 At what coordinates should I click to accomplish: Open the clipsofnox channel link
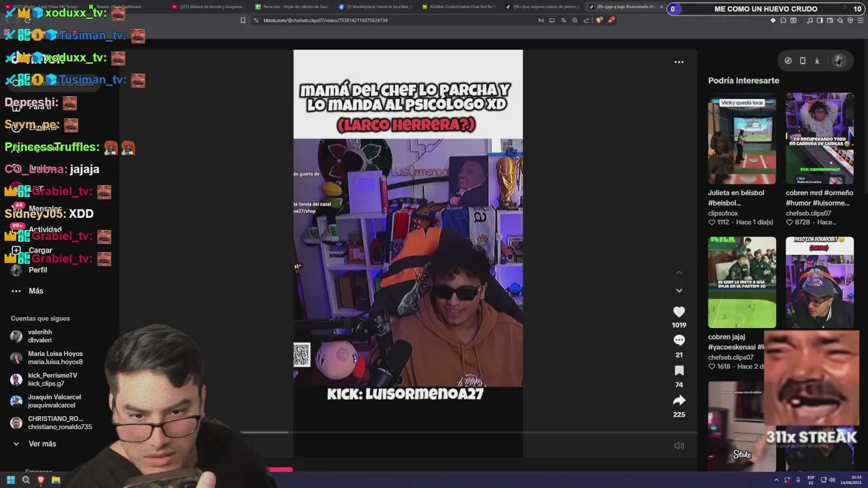(723, 213)
